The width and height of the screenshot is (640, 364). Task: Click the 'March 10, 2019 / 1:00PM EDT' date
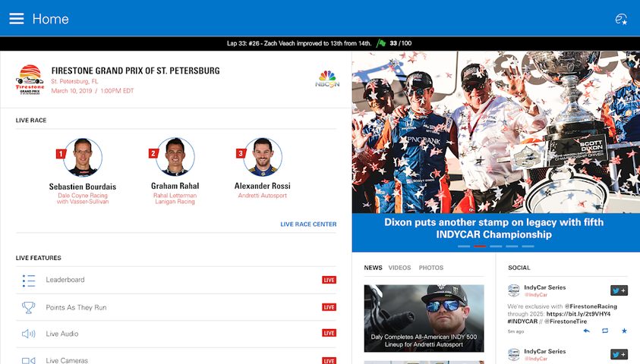(93, 91)
